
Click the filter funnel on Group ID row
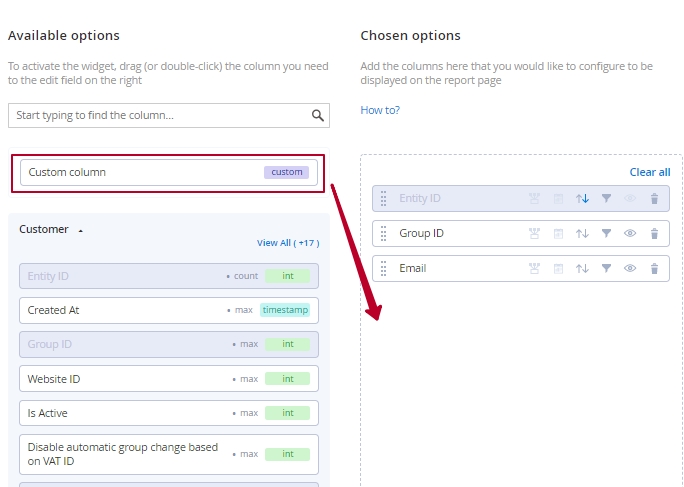click(x=606, y=233)
